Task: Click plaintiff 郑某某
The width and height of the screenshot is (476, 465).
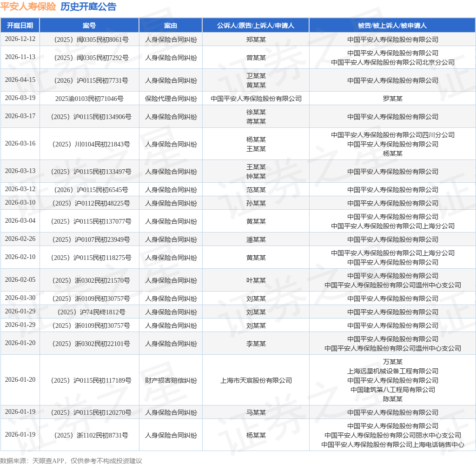Action: click(256, 40)
